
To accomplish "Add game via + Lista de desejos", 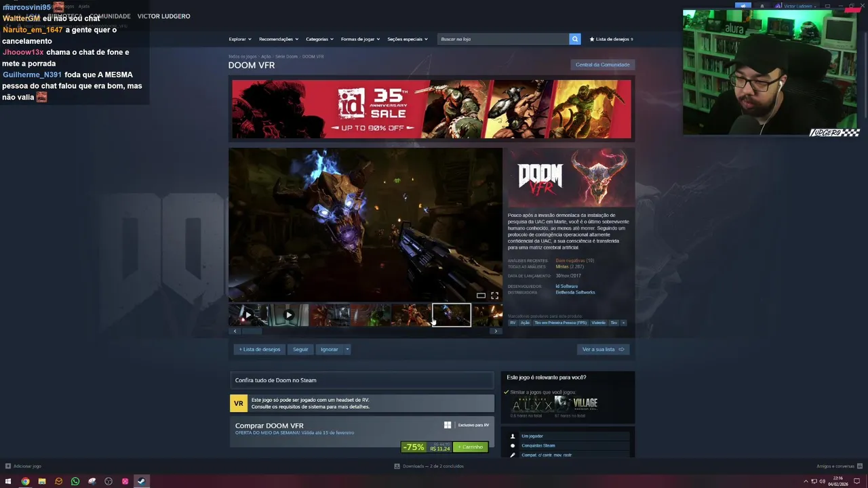I will (x=260, y=349).
